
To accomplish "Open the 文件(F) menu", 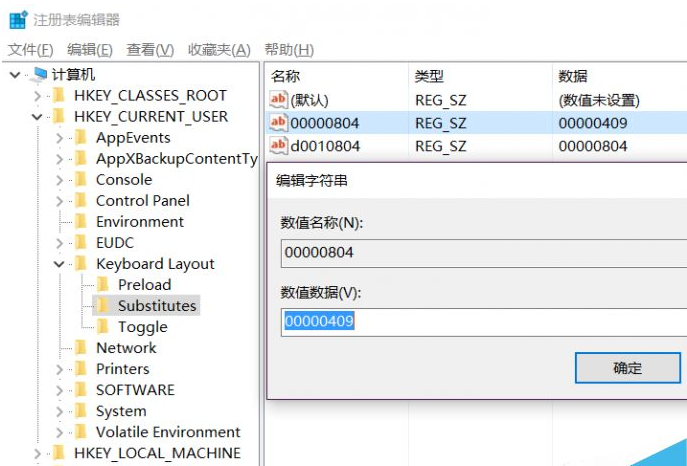I will click(x=30, y=50).
